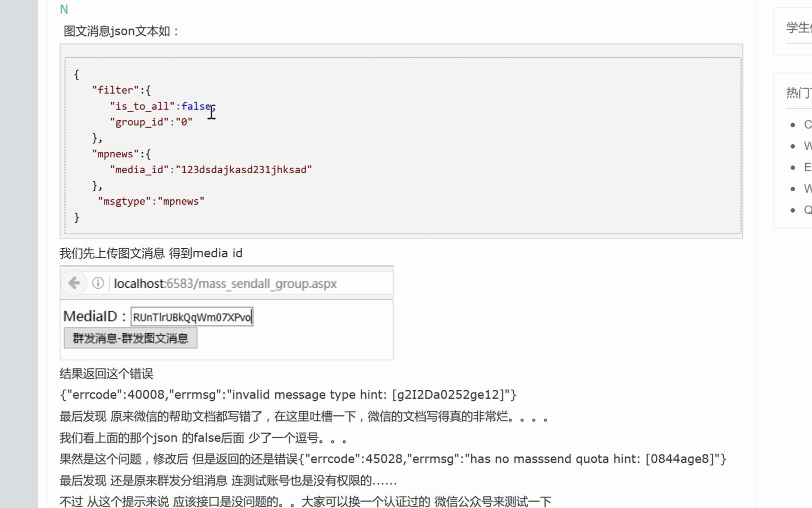Screen dimensions: 812x508
Task: Click the localhost:6583/mass_sendall_group.aspx address bar
Action: click(225, 284)
